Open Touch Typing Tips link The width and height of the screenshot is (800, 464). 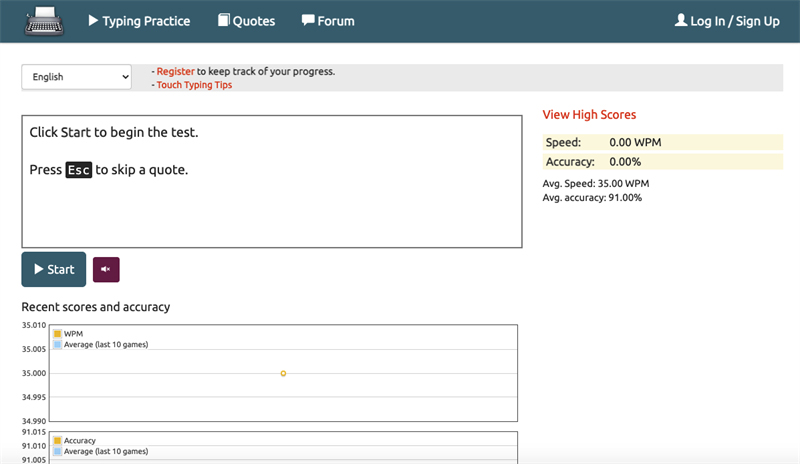(194, 85)
